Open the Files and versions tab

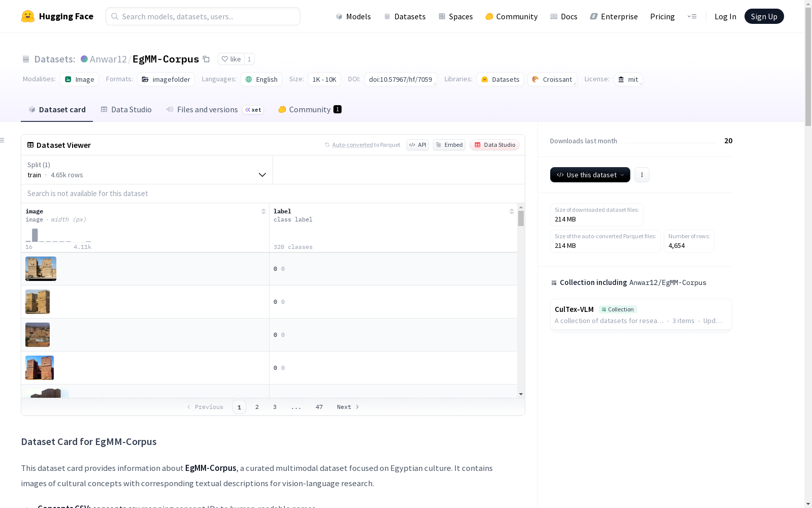point(215,110)
